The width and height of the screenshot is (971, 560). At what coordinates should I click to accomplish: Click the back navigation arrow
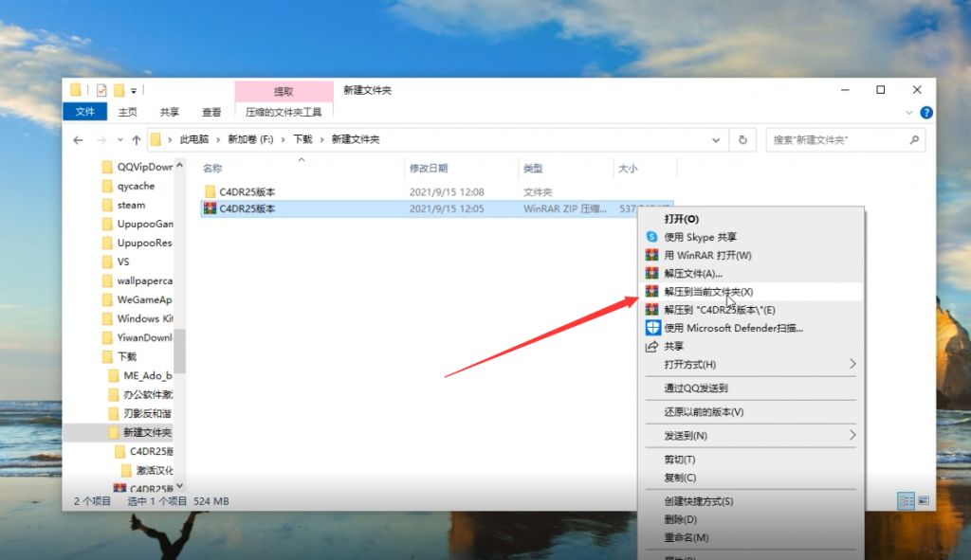78,140
